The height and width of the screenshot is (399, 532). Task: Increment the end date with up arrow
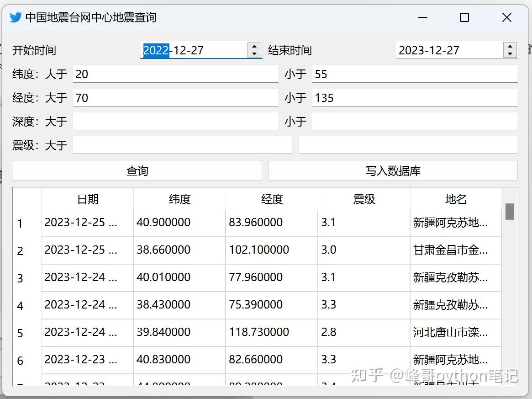(x=510, y=46)
